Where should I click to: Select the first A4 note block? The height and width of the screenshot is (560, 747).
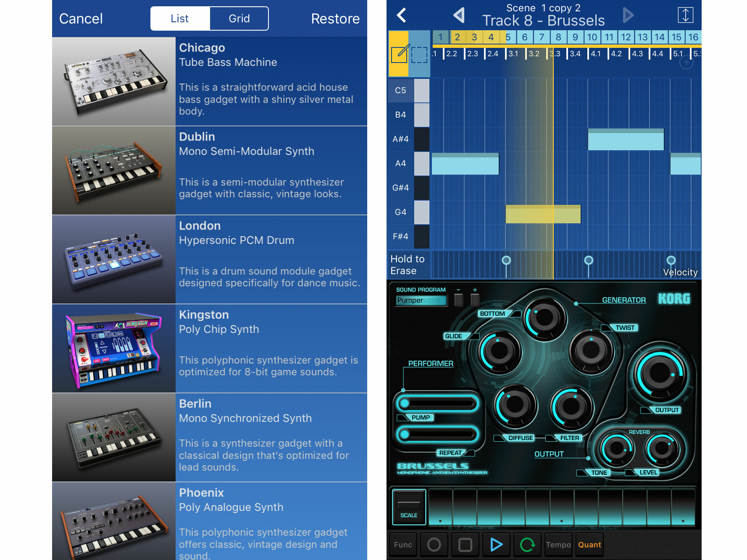click(x=465, y=164)
